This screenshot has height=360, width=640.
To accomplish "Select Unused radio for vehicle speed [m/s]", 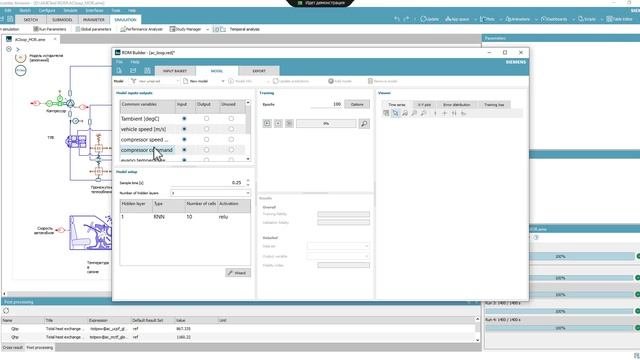I will (231, 129).
